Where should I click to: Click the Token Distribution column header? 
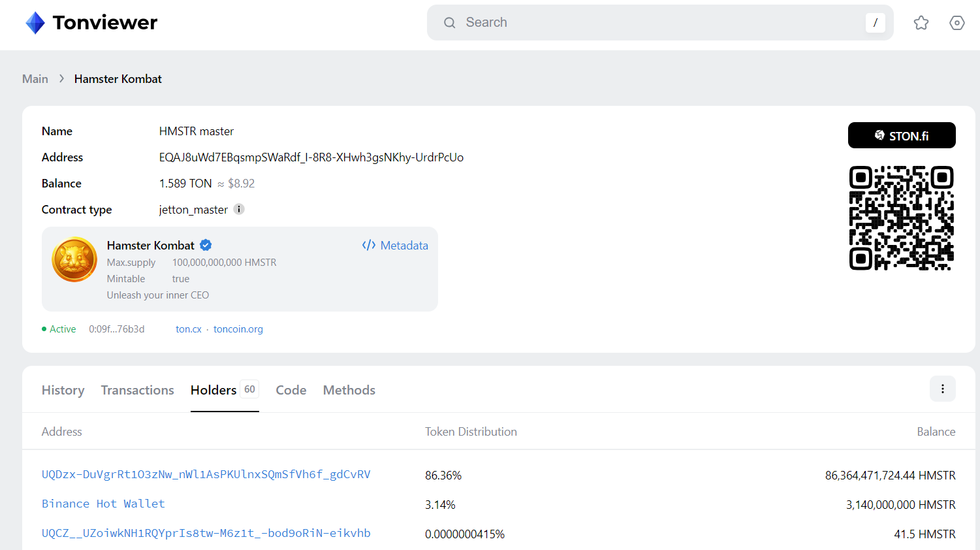coord(471,432)
